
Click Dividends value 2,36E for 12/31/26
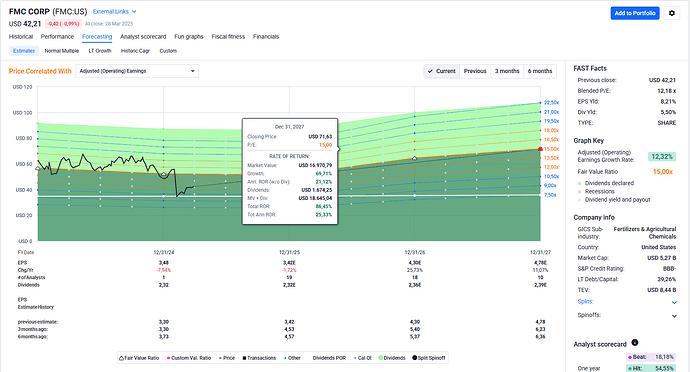click(x=415, y=285)
